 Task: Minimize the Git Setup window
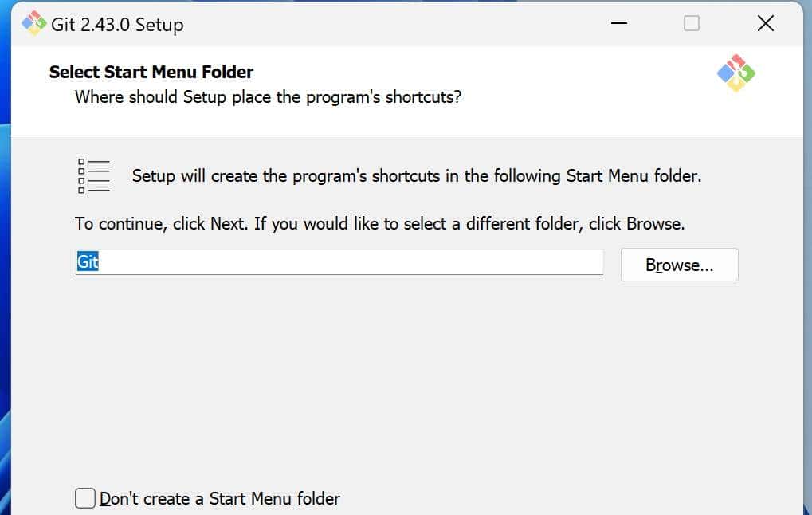tap(619, 24)
